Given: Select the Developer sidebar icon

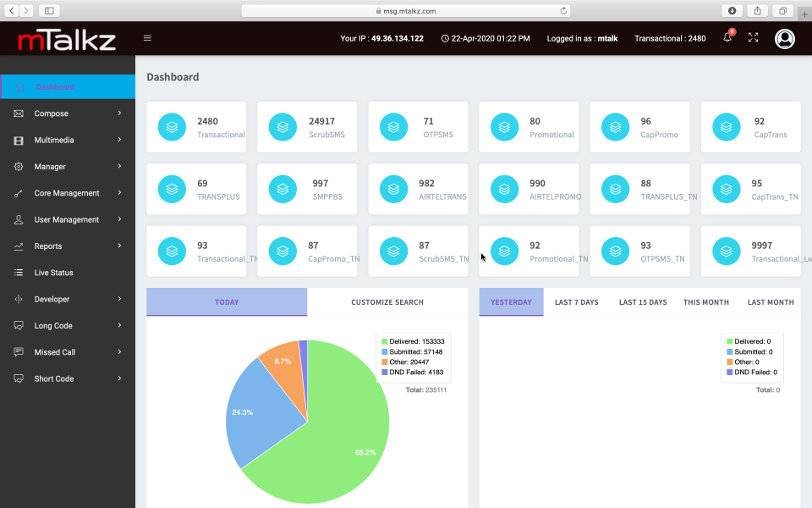Looking at the screenshot, I should click(19, 298).
